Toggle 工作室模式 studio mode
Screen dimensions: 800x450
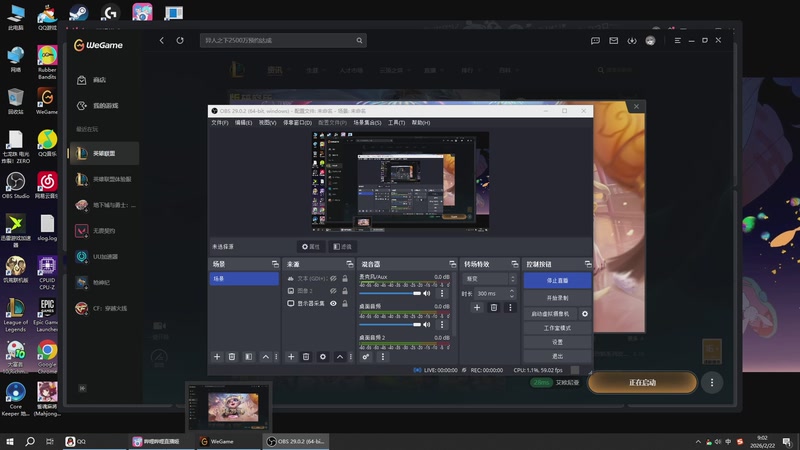(x=557, y=328)
